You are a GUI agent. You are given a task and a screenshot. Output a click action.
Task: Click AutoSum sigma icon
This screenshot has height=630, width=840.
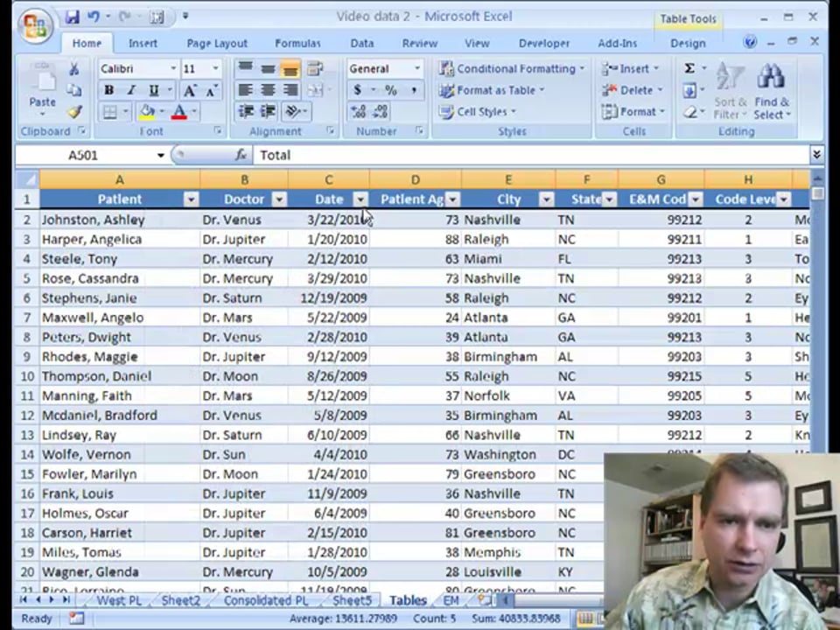tap(689, 68)
